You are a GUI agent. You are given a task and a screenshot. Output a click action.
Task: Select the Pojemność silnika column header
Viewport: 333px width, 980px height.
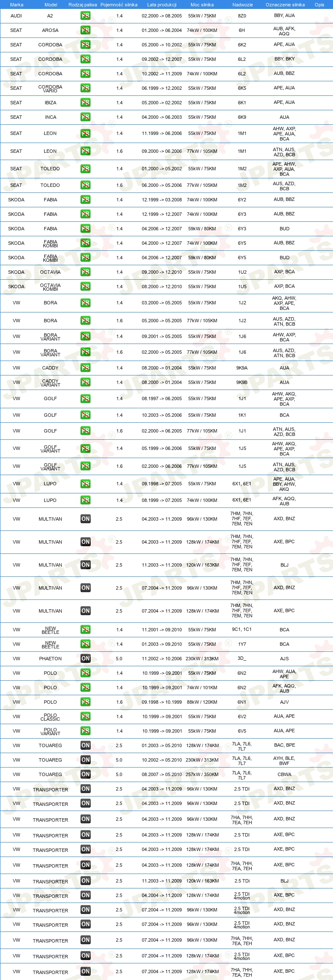click(119, 5)
